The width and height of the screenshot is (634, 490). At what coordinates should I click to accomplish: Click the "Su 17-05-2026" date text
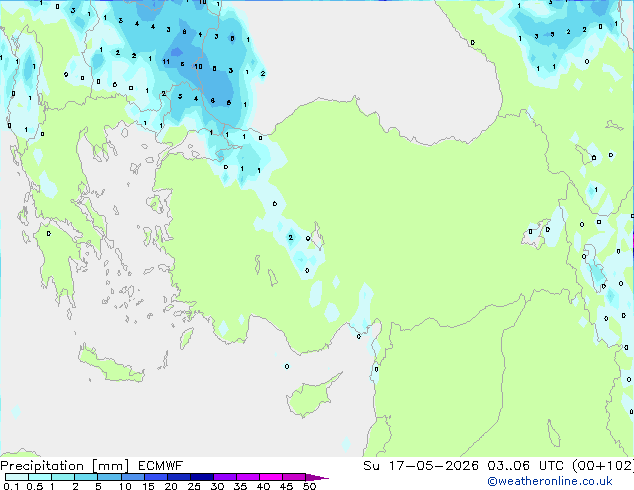[421, 466]
